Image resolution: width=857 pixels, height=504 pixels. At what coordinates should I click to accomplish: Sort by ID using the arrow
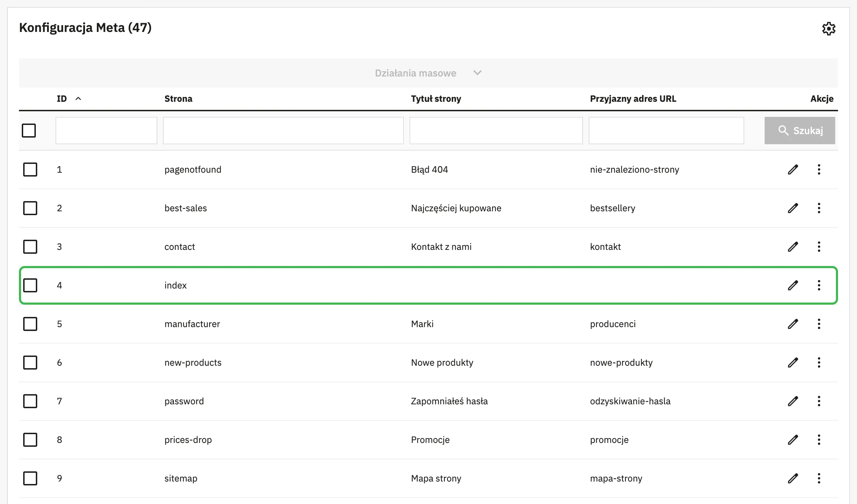(x=78, y=99)
